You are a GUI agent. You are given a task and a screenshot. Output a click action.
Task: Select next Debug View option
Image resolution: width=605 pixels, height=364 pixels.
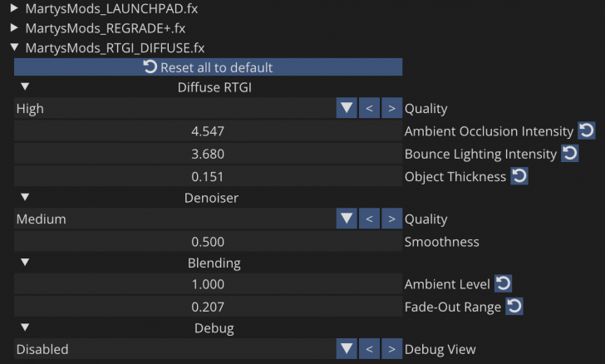(x=391, y=348)
